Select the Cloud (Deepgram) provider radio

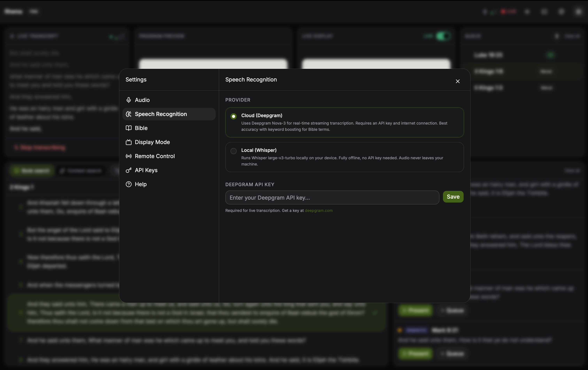(233, 116)
